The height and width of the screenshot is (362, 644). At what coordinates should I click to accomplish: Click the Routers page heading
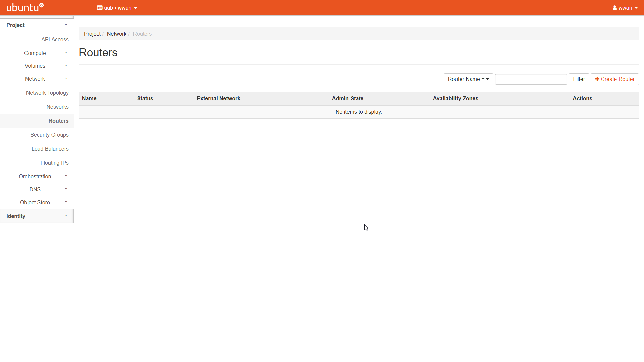[98, 53]
